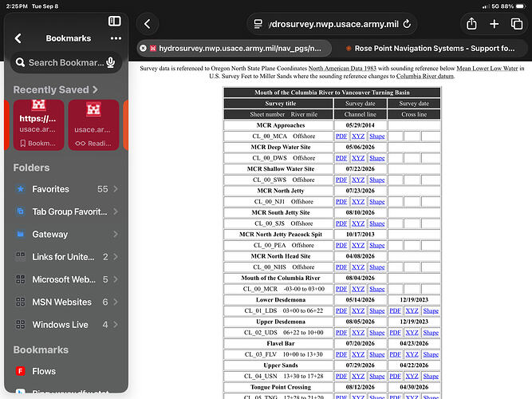Image resolution: width=532 pixels, height=399 pixels.
Task: Navigate back with browser back button
Action: (148, 24)
